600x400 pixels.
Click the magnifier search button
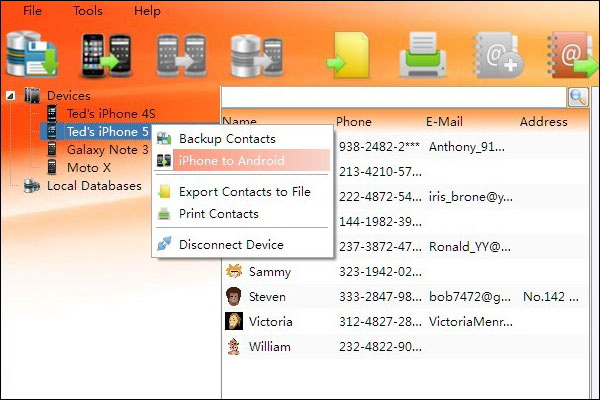(578, 97)
